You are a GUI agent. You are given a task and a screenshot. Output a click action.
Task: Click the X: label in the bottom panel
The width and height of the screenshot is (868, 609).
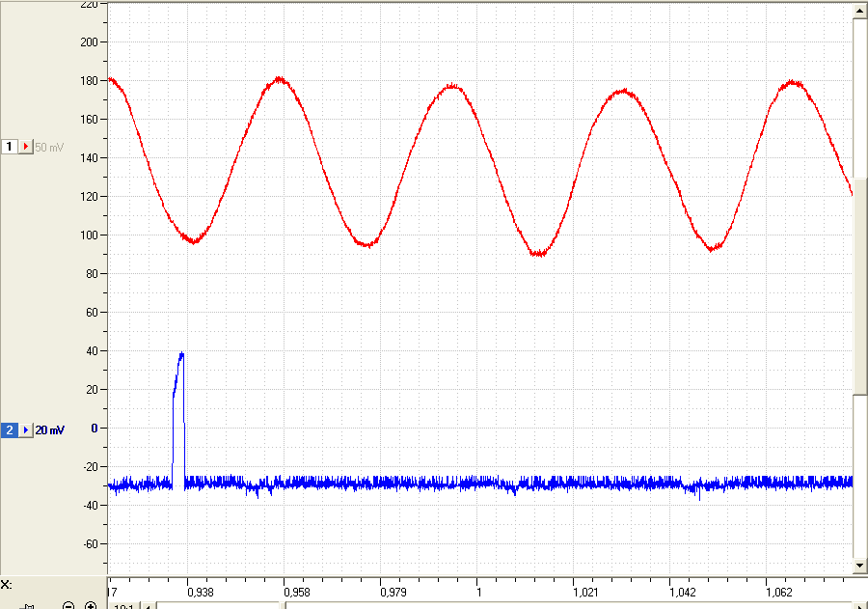point(7,585)
